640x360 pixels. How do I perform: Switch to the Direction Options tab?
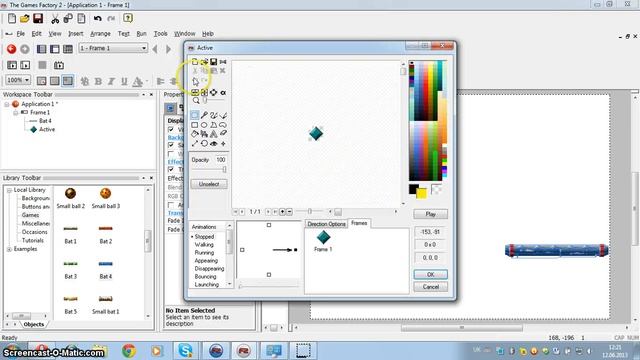326,224
